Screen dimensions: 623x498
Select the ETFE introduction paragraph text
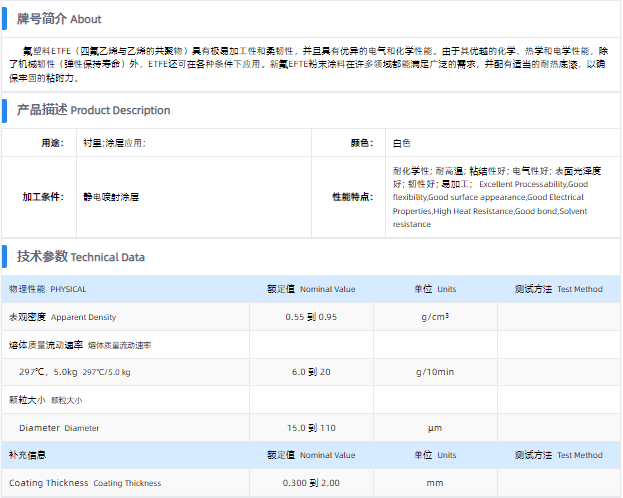[311, 63]
